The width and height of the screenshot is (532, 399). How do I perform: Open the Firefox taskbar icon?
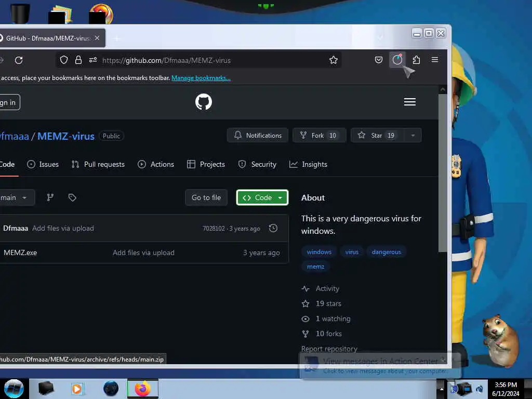142,389
